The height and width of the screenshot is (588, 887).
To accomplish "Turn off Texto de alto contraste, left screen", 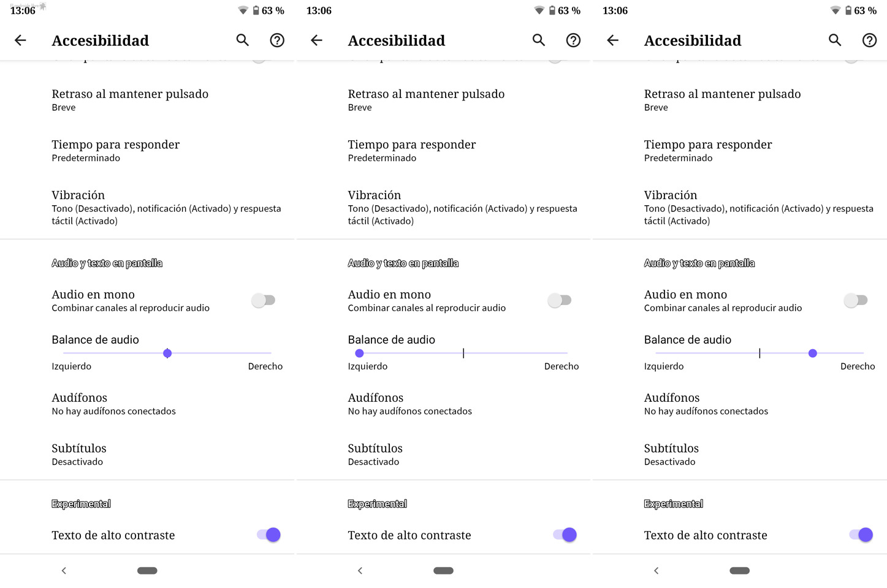I will 268,535.
